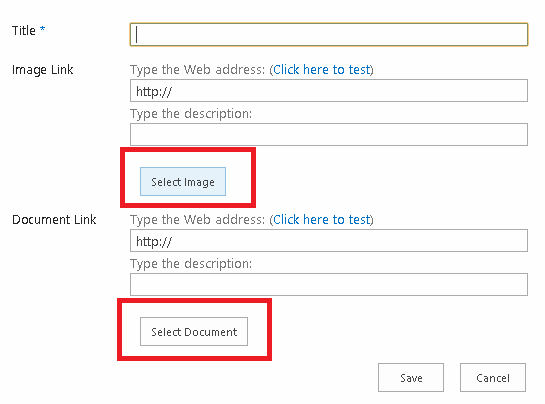Viewport: 545px width, 404px height.
Task: Cancel the form
Action: tap(493, 378)
